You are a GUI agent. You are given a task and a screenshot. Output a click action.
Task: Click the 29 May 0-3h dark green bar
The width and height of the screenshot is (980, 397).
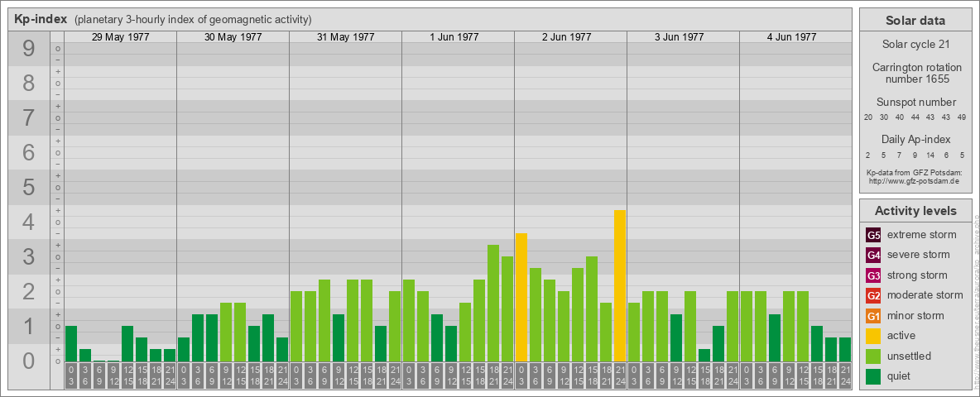[71, 343]
